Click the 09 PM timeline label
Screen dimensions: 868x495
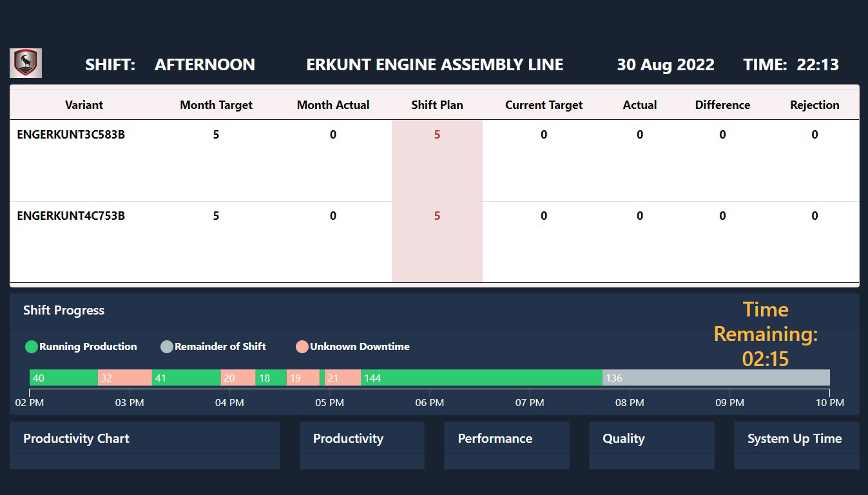tap(729, 403)
